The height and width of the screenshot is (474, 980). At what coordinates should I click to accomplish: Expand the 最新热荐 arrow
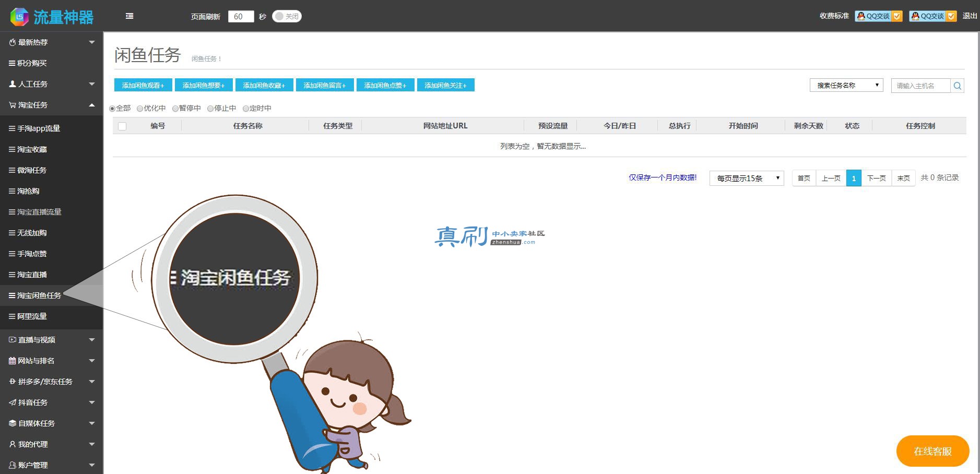click(92, 42)
